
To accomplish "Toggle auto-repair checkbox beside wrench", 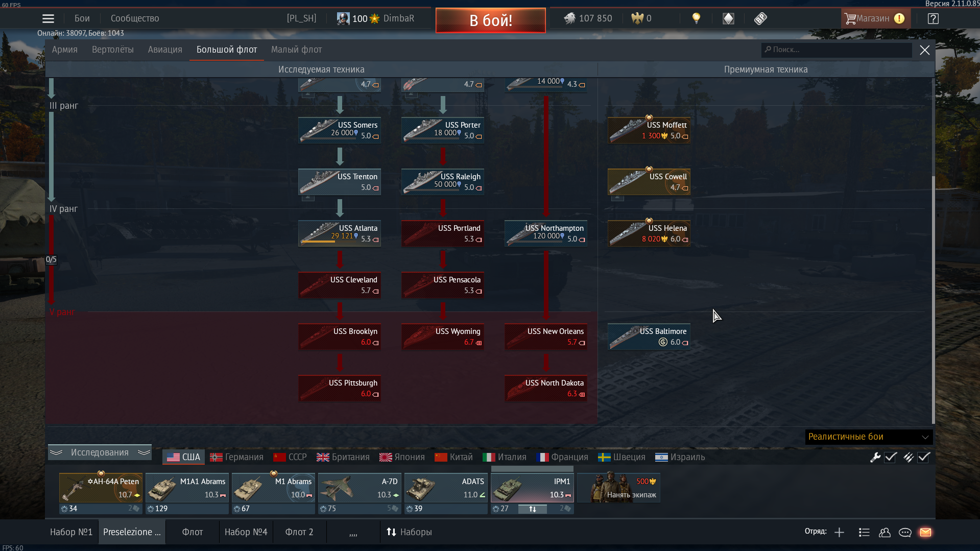I will click(x=891, y=457).
